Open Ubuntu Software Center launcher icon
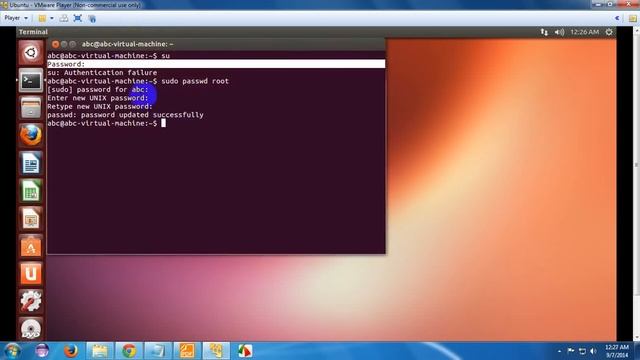 pyautogui.click(x=31, y=247)
